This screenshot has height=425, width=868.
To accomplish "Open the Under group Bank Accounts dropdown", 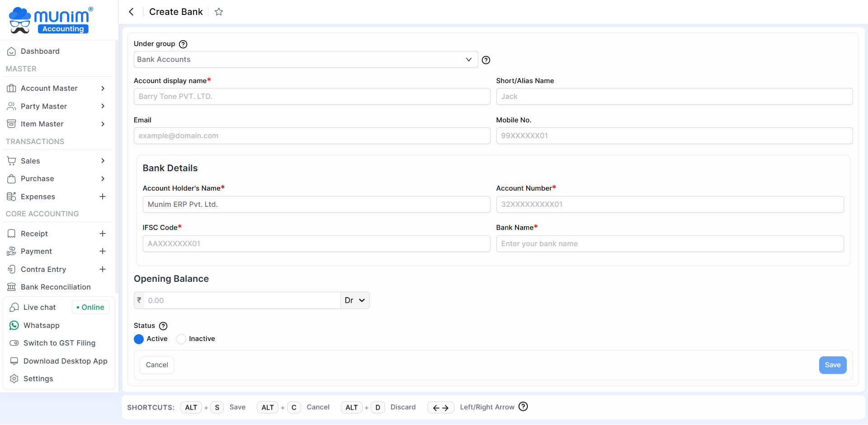I will 306,60.
